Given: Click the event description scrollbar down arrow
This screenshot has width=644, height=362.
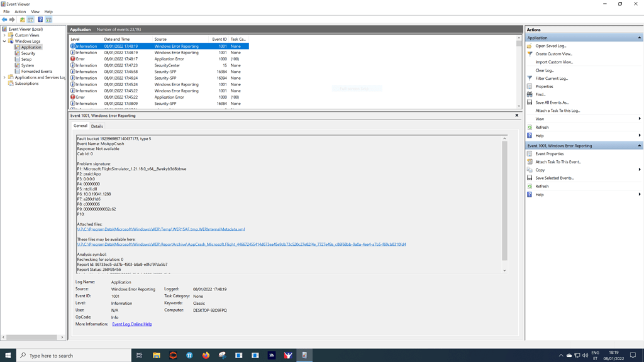Looking at the screenshot, I should pyautogui.click(x=504, y=270).
